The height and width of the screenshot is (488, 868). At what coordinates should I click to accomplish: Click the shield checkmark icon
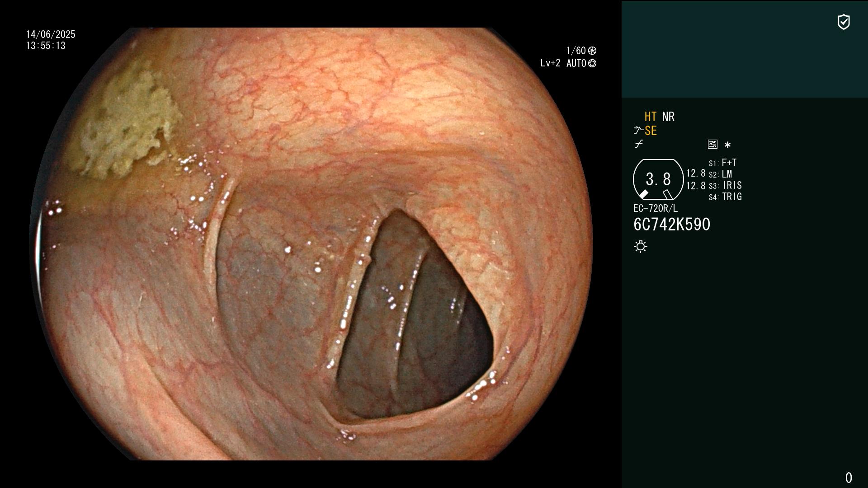pyautogui.click(x=844, y=22)
